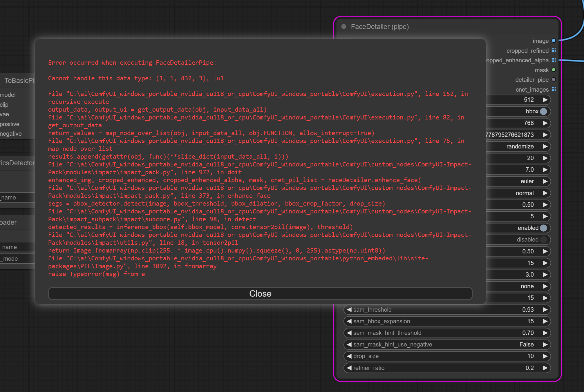Click the cropped_enhanced_alpha output grid icon
This screenshot has width=584, height=392.
pyautogui.click(x=554, y=60)
